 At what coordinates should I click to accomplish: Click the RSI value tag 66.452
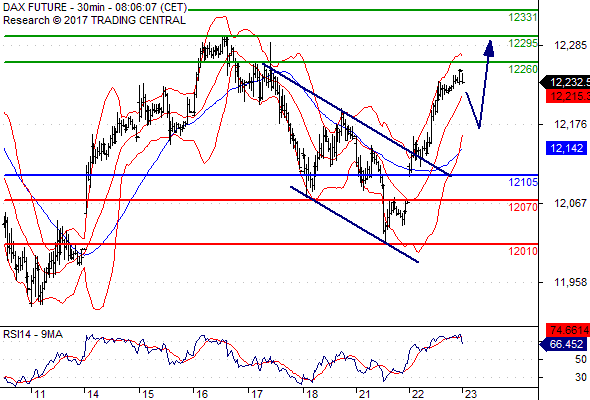(563, 344)
